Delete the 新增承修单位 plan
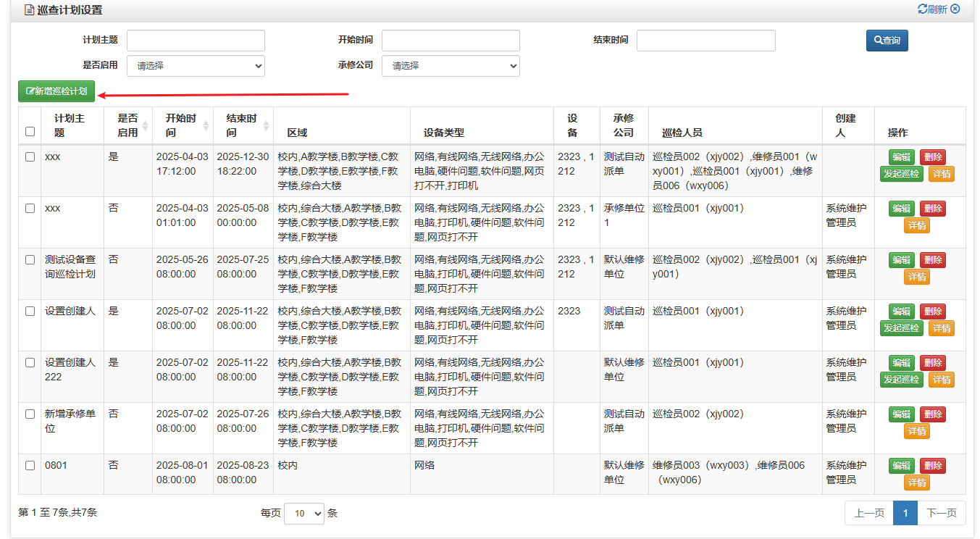Viewport: 980px width, 539px height. pos(933,414)
